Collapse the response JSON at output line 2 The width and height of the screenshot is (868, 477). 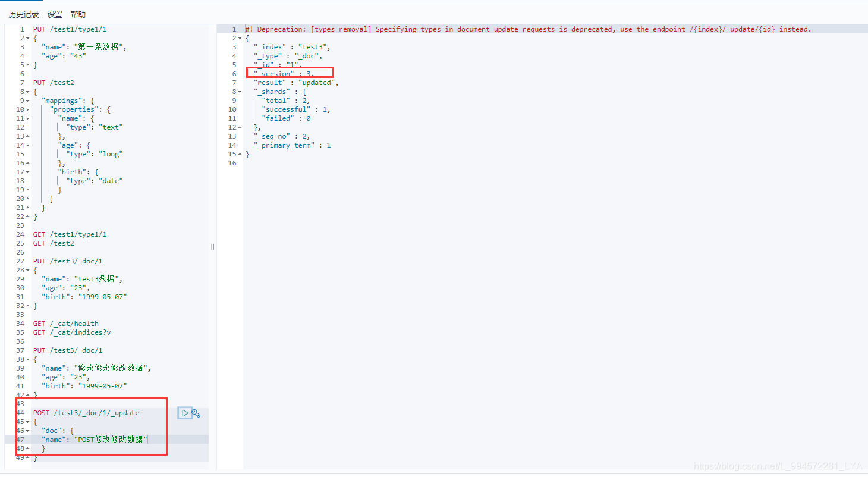point(240,39)
